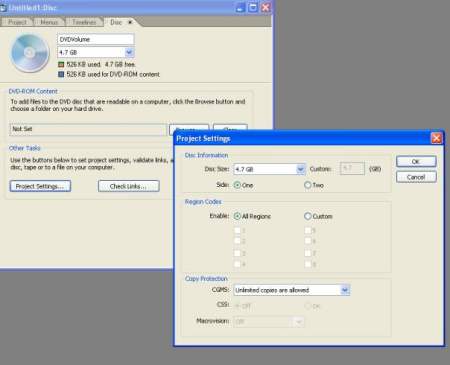Toggle region 8 checkbox

308,264
